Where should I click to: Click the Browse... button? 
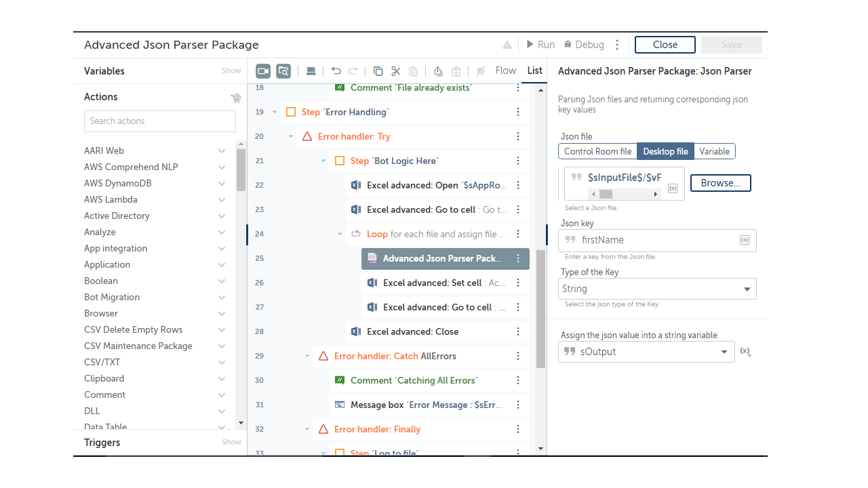[x=720, y=183]
